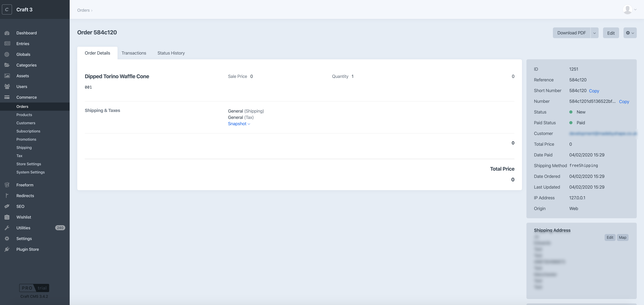644x305 pixels.
Task: Select Promotions under Commerce
Action: point(26,139)
